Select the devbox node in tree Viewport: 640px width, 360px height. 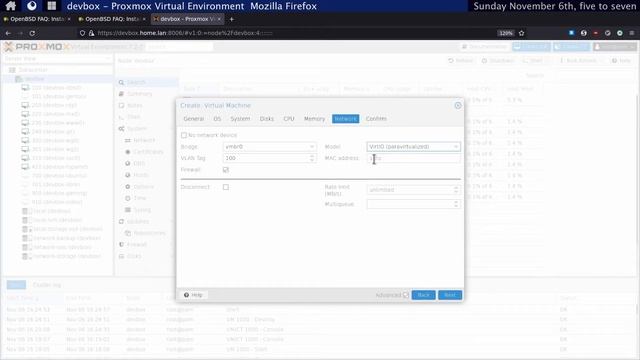pos(35,79)
